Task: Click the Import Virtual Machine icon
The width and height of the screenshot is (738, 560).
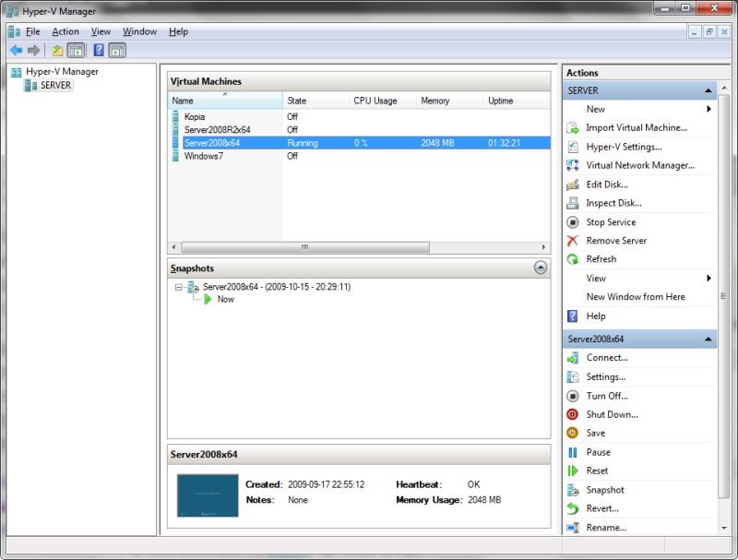Action: click(x=572, y=128)
